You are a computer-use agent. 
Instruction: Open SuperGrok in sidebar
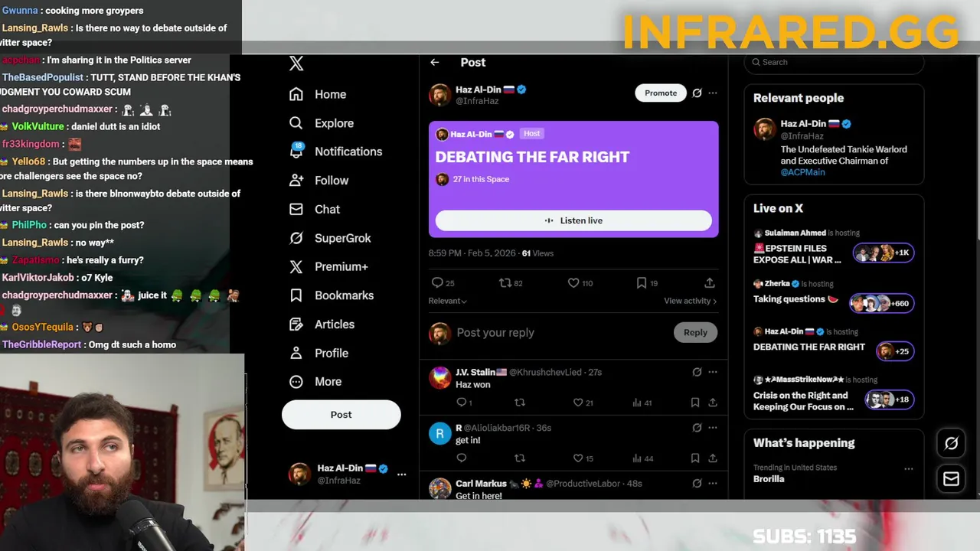[x=330, y=238]
